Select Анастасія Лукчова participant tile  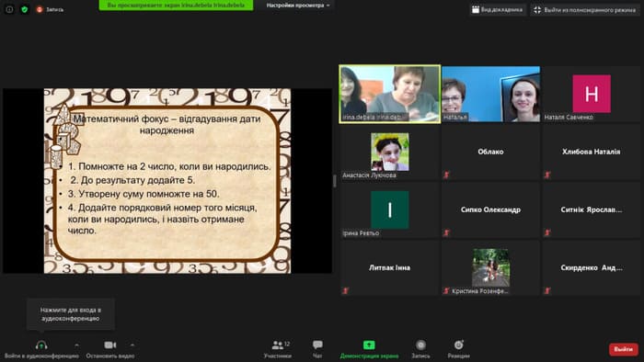coord(390,152)
